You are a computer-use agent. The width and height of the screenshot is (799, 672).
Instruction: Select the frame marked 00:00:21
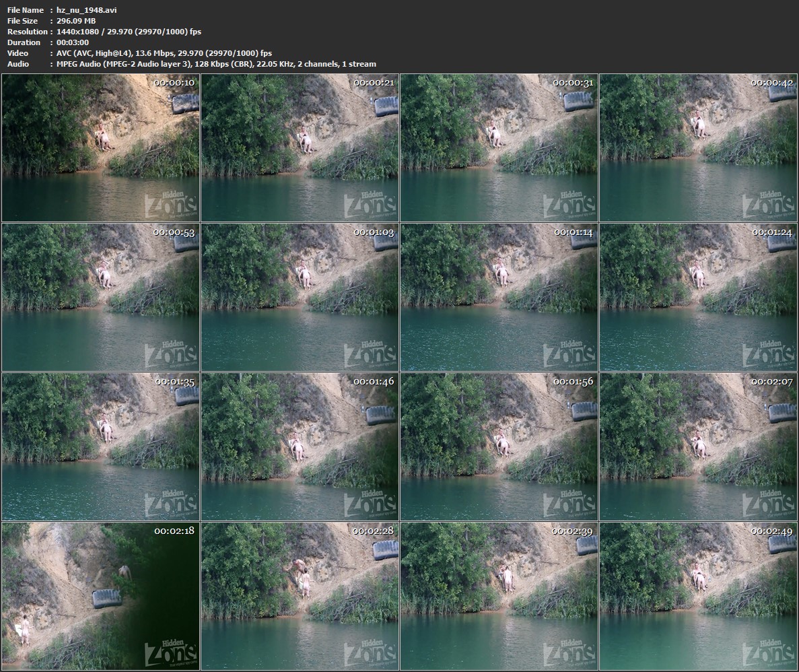300,147
